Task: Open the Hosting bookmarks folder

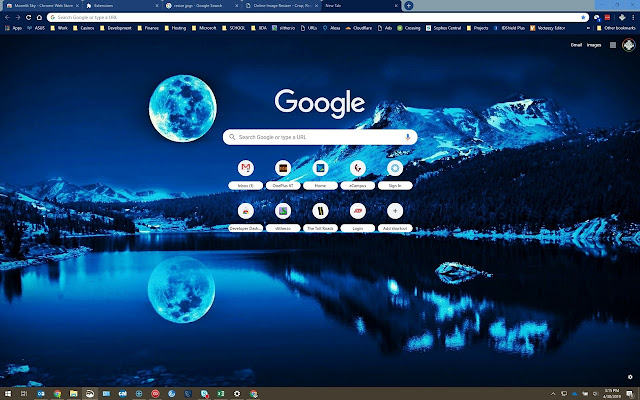Action: (176, 28)
